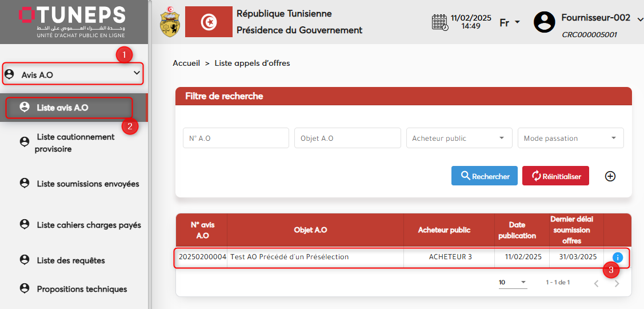
Task: Click the plus icon for more filters
Action: click(x=610, y=176)
